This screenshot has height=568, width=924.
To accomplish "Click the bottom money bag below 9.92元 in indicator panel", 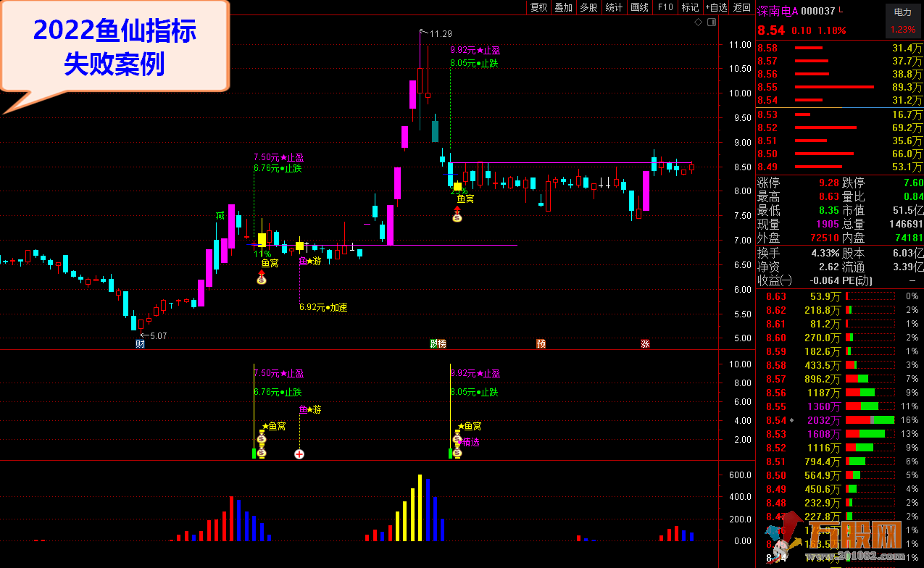I will [x=457, y=452].
